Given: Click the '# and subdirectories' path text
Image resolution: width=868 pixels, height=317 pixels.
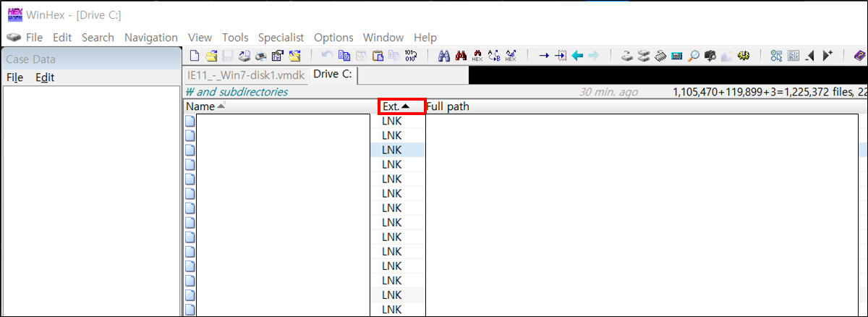Looking at the screenshot, I should pyautogui.click(x=237, y=92).
